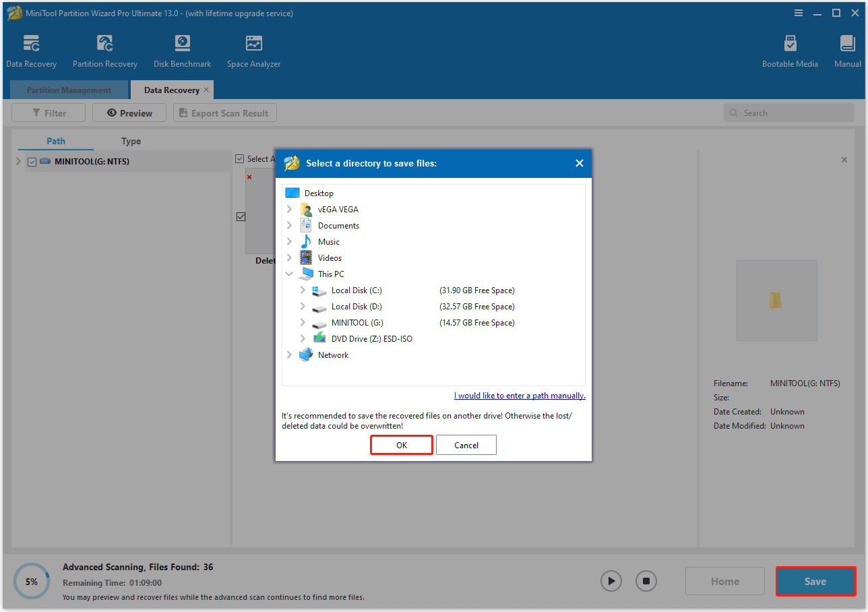Open the Data Recovery tool icon
Image resolution: width=868 pixels, height=612 pixels.
(x=31, y=44)
